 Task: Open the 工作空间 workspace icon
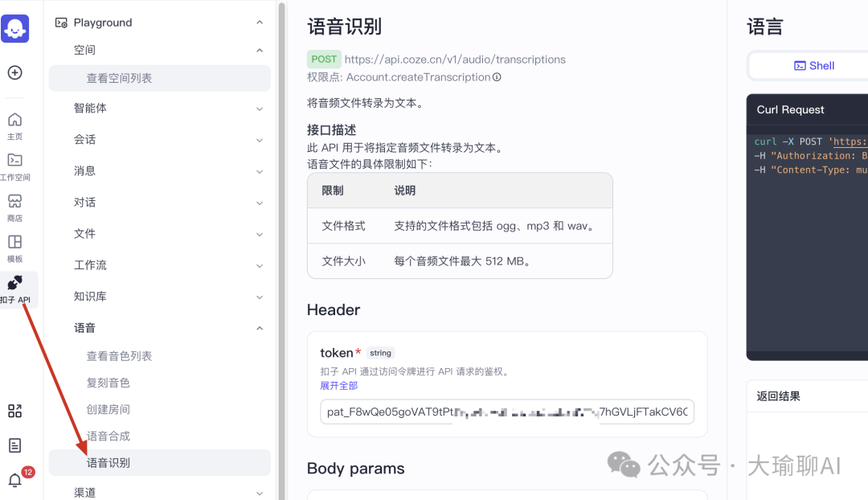click(15, 160)
